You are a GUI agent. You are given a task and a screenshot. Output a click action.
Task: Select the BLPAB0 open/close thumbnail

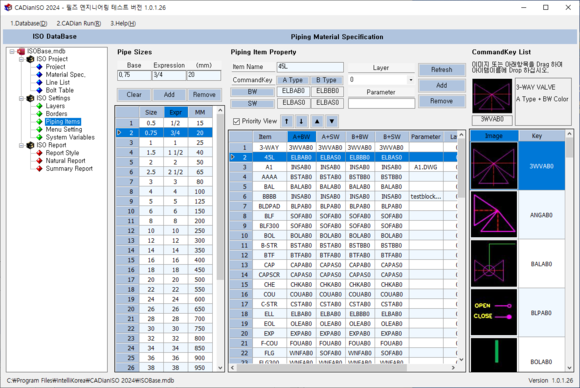click(x=494, y=313)
